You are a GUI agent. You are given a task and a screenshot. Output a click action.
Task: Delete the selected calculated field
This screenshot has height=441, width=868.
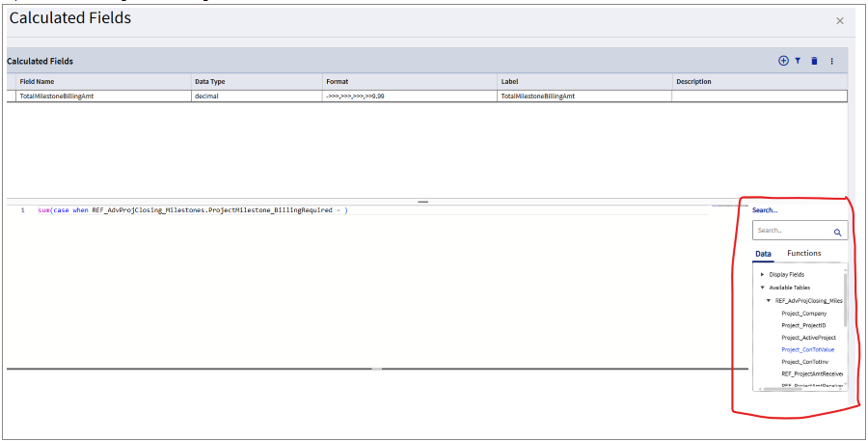(x=814, y=61)
